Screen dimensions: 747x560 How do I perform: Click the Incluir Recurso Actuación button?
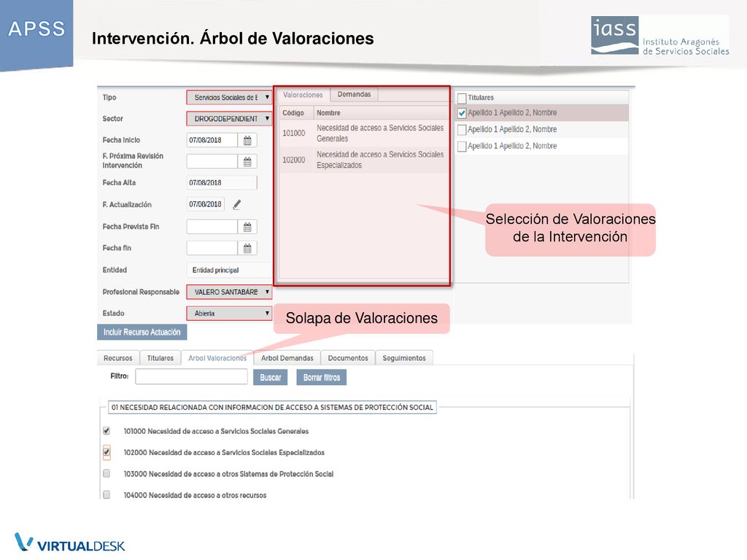142,332
